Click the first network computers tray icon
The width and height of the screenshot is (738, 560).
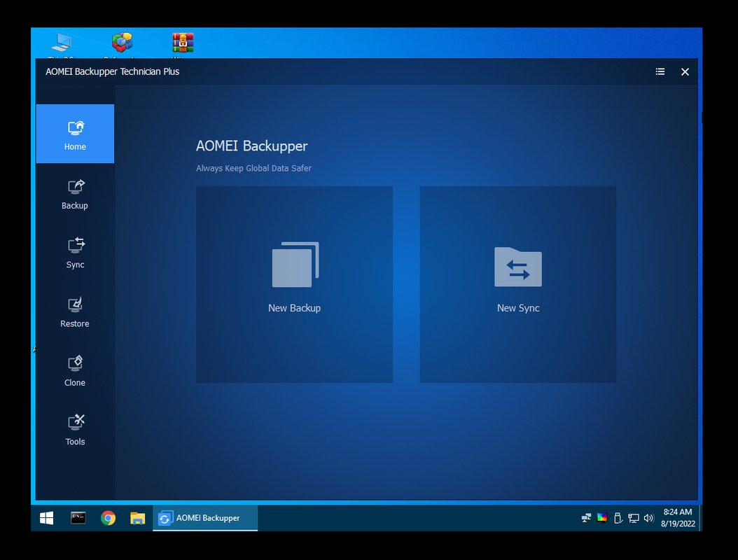586,518
